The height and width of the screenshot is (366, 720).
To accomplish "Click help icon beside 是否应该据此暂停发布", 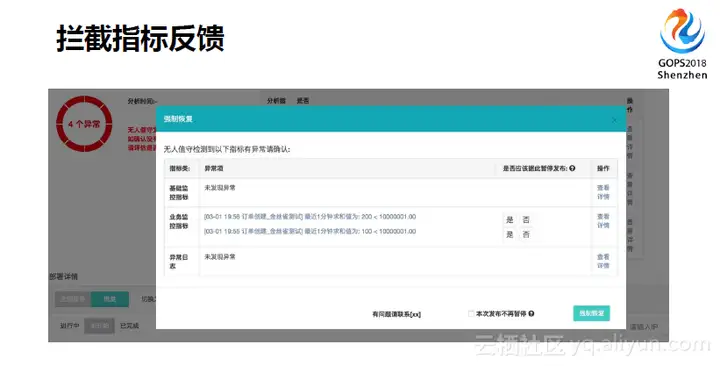I will 572,169.
